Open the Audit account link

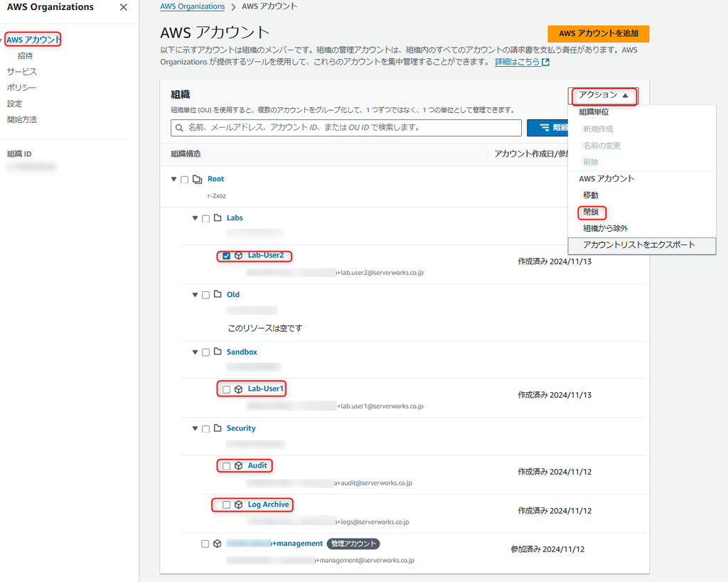257,465
